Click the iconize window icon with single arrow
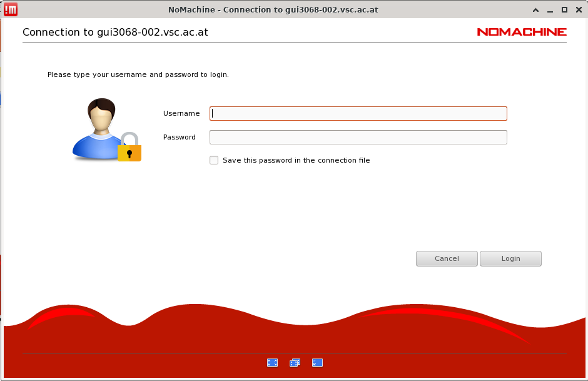This screenshot has width=588, height=381. pos(317,363)
